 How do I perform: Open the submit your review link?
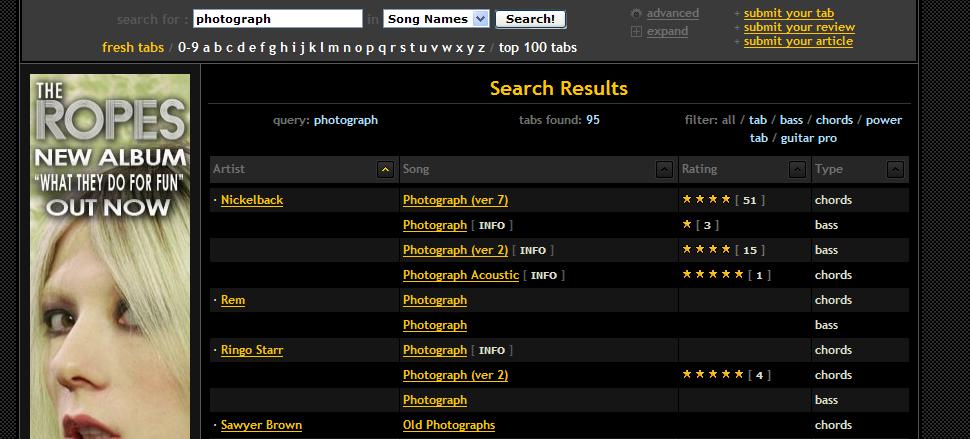[x=799, y=27]
